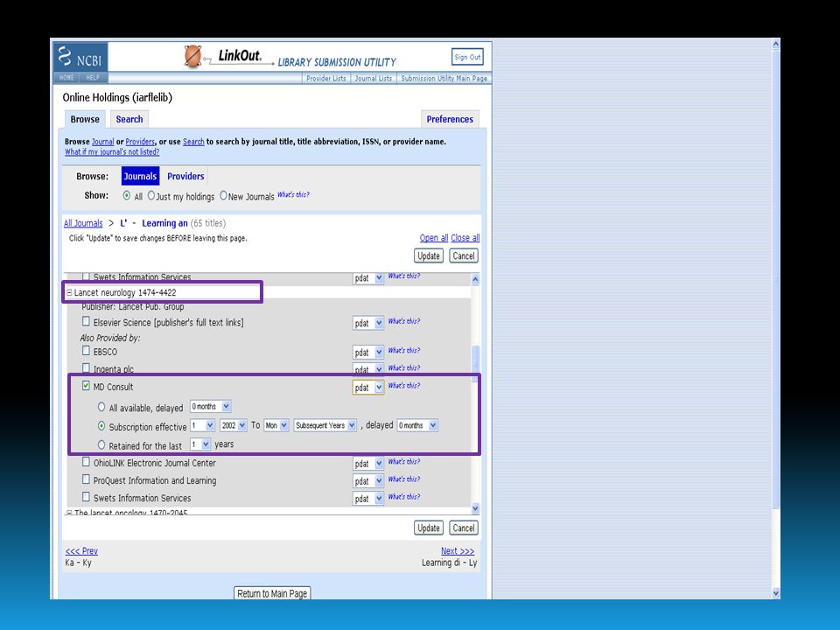This screenshot has height=630, width=840.
Task: Open Journal Lists in the navigation bar
Action: (374, 78)
